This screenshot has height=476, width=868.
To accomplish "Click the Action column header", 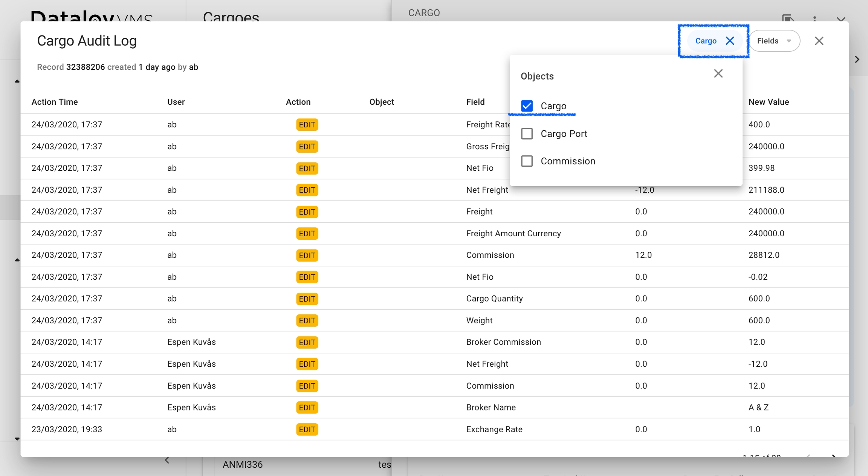I will coord(298,102).
